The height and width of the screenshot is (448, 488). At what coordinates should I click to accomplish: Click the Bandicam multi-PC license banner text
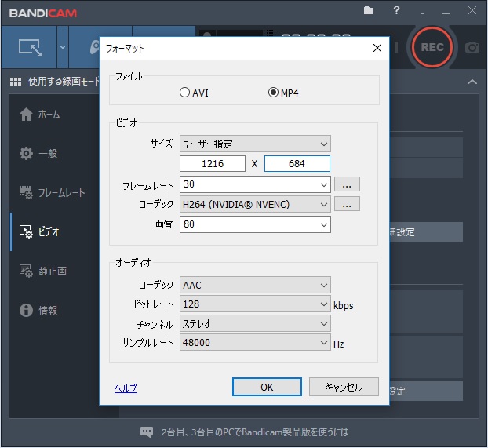coord(254,432)
